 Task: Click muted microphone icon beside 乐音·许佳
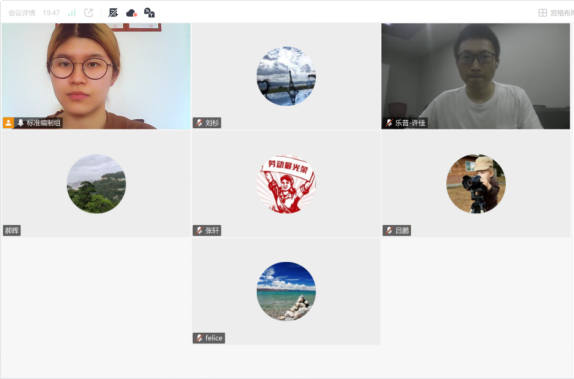(389, 123)
